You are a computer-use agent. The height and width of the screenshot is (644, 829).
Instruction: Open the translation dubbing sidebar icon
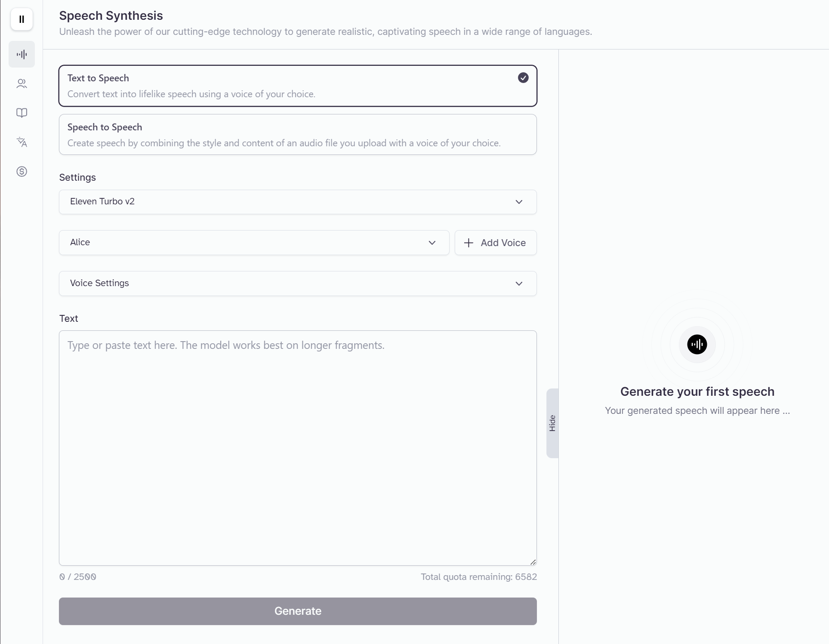coord(22,142)
